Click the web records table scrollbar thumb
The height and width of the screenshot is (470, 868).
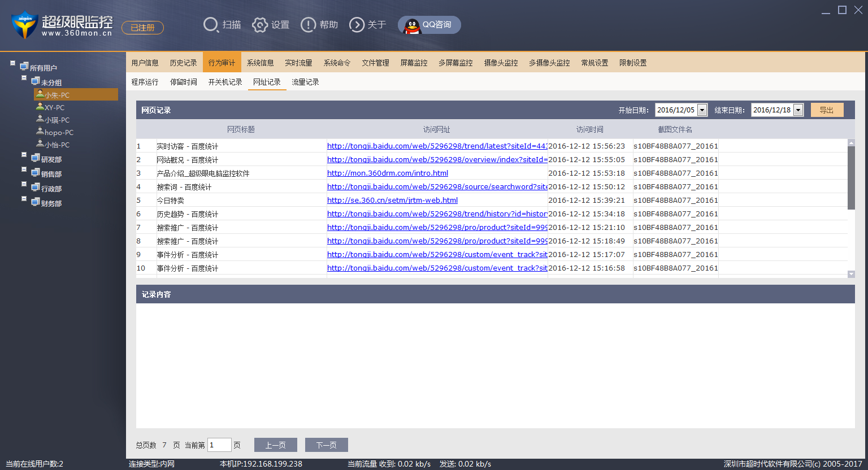click(x=851, y=178)
